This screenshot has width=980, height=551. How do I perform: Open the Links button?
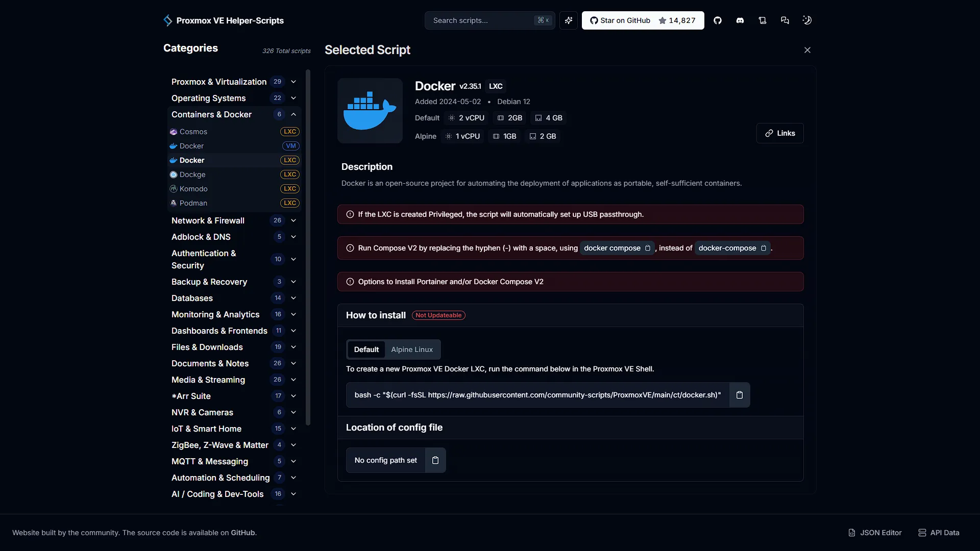point(780,133)
